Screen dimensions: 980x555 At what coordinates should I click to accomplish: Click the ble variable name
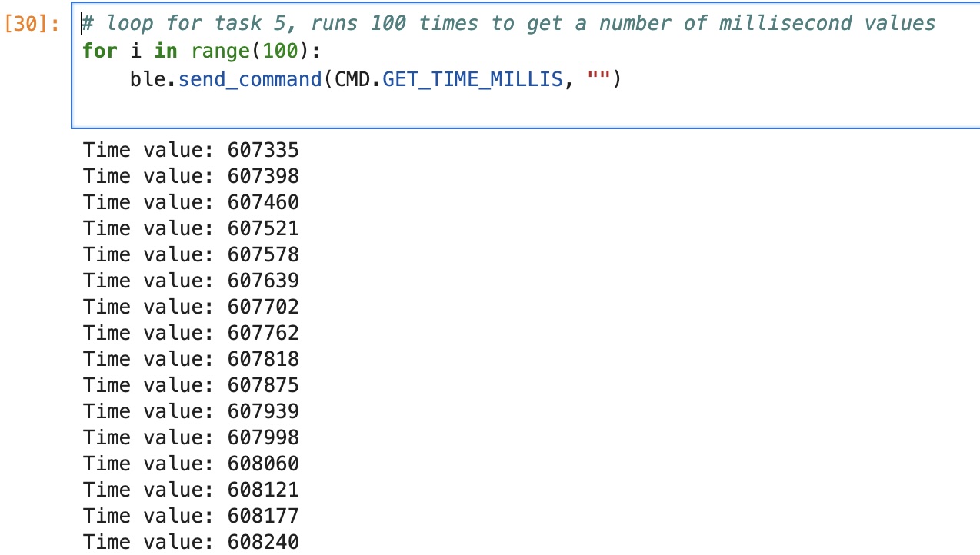[146, 78]
